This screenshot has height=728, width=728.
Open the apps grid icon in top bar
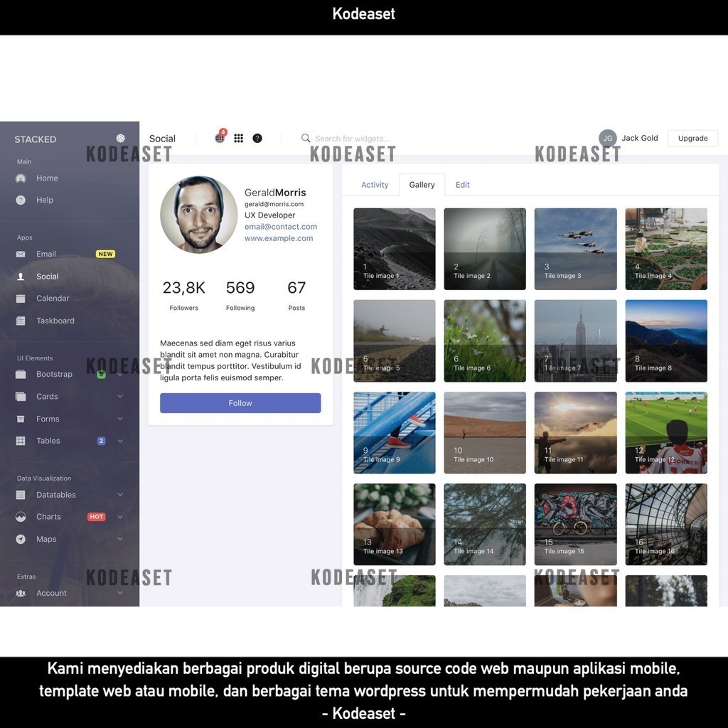coord(239,138)
